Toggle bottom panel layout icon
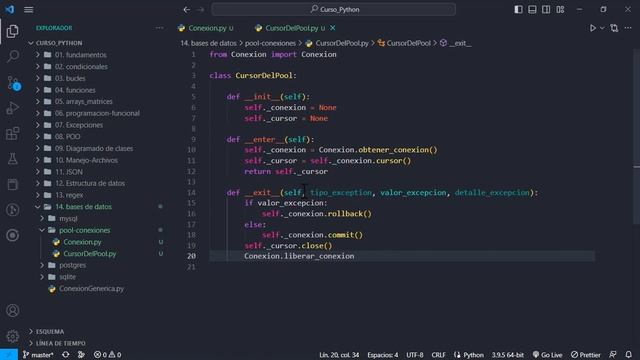This screenshot has width=640, height=360. coord(532,9)
